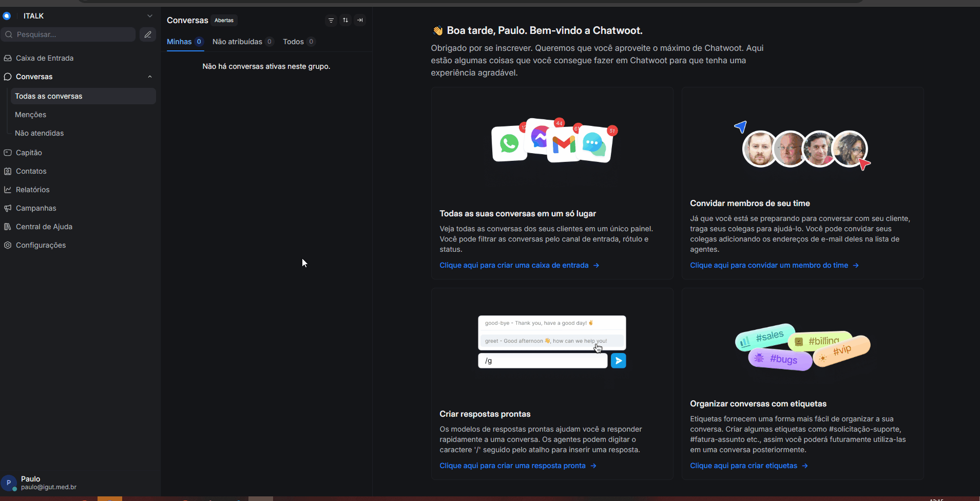Click link to criar uma resposta pronta
This screenshot has width=980, height=501.
(x=518, y=466)
